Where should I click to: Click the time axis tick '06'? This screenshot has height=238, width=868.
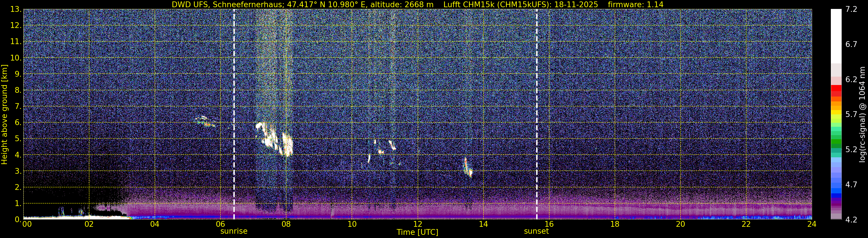tap(220, 224)
